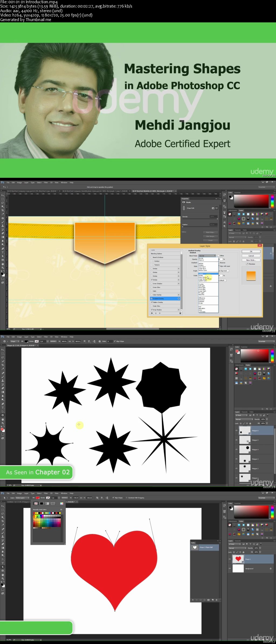
Task: Open Normal blend dropdown in polygon-stars Layers panel
Action: 244,419
